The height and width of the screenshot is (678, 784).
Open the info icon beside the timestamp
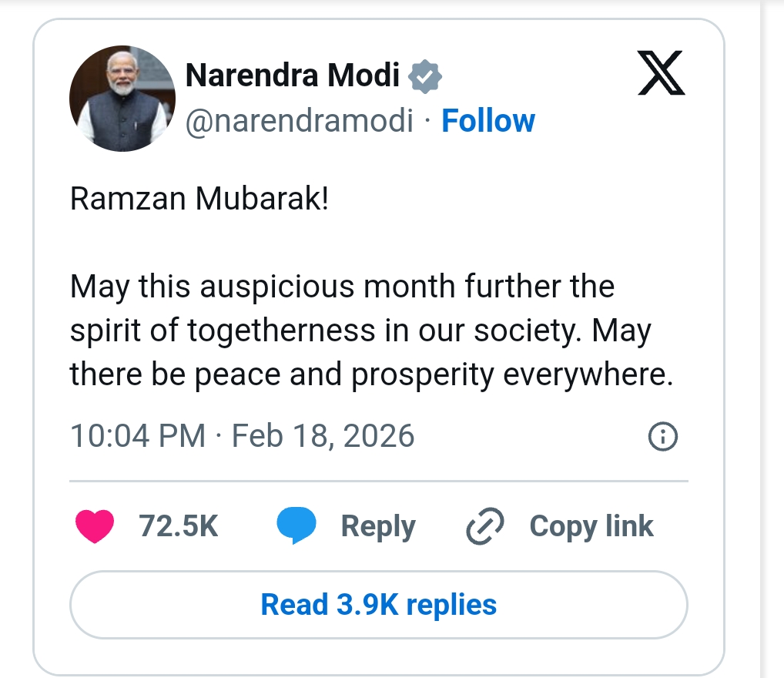tap(663, 438)
